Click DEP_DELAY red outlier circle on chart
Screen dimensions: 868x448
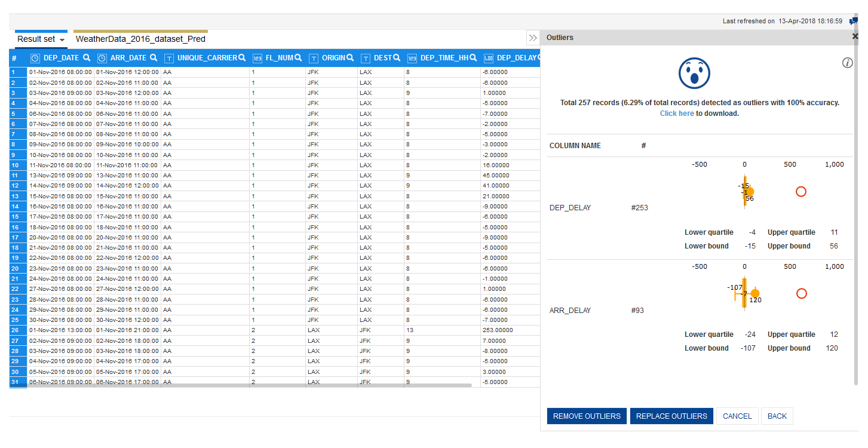click(801, 191)
